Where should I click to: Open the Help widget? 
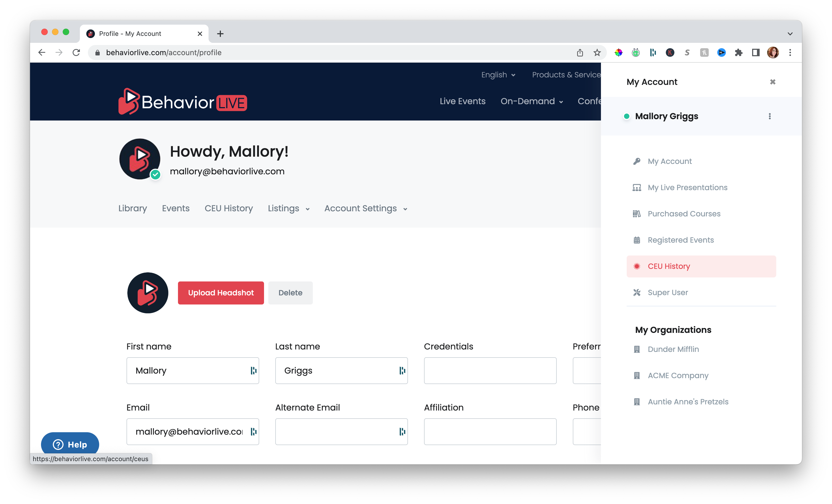[70, 445]
